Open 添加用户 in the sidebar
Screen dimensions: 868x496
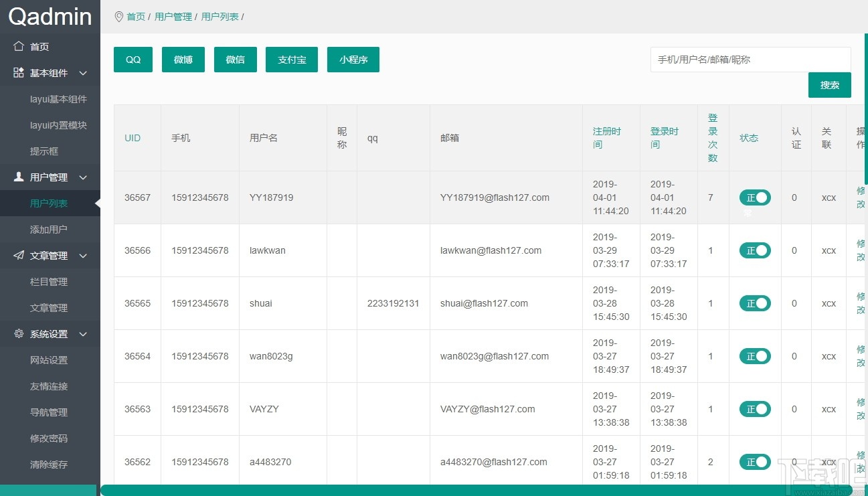50,230
